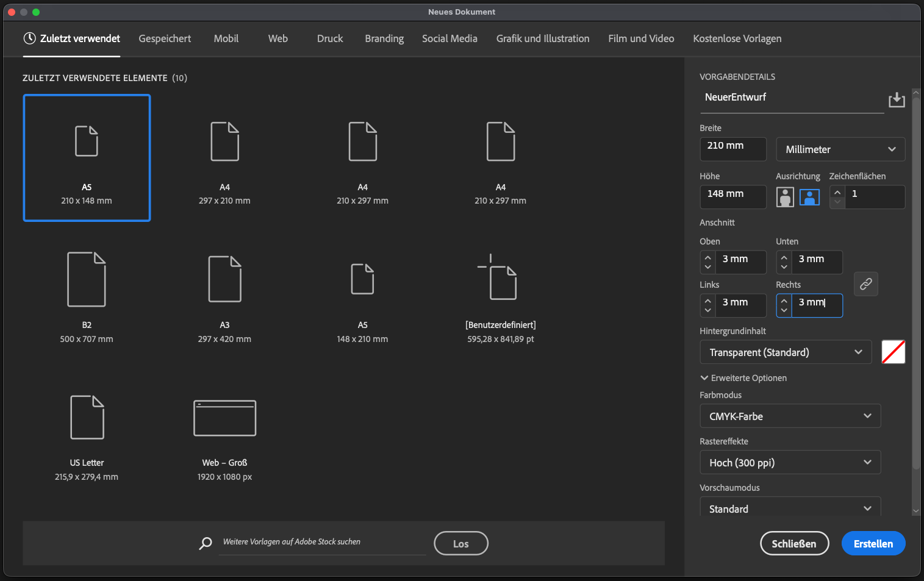Choose the US Letter preset icon
This screenshot has width=924, height=581.
pyautogui.click(x=87, y=417)
